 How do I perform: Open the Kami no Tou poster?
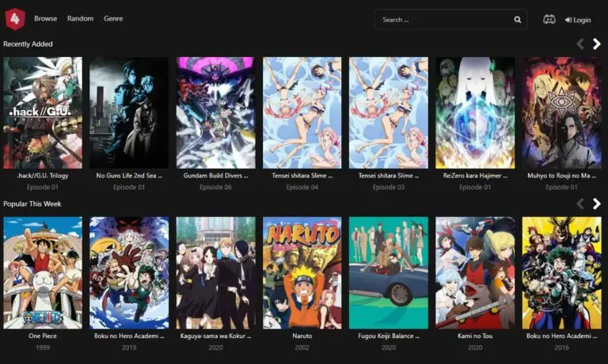tap(475, 273)
